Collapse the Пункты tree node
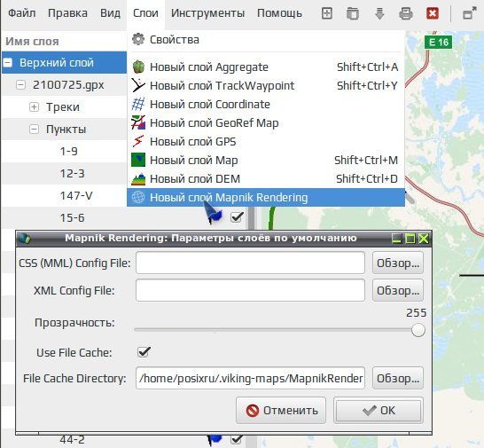The height and width of the screenshot is (448, 484). (x=34, y=129)
